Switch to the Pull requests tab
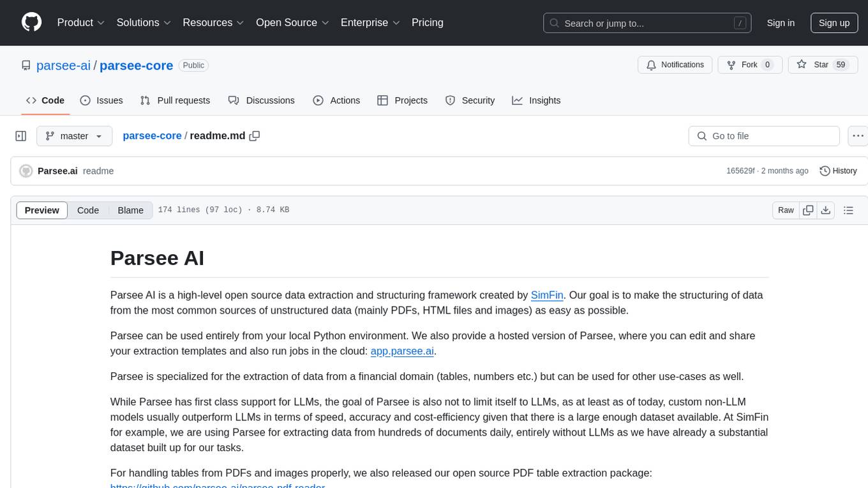The image size is (868, 488). coord(175,100)
